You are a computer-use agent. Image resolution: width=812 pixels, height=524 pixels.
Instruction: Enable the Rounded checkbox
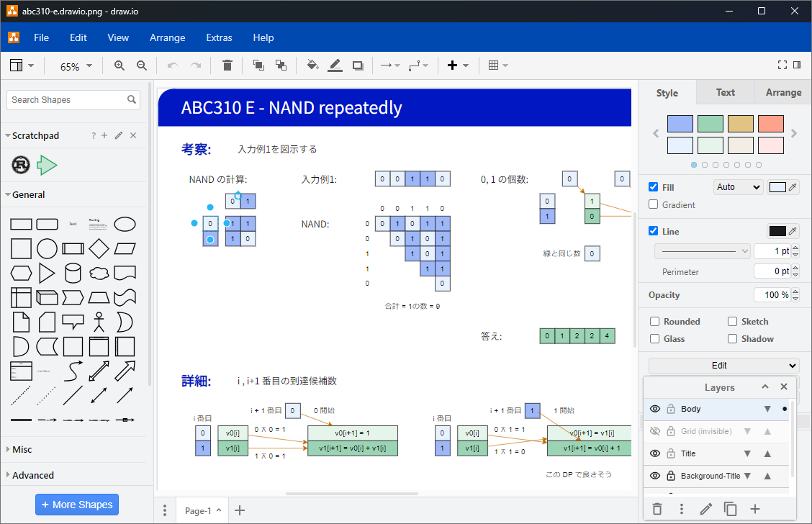point(654,322)
